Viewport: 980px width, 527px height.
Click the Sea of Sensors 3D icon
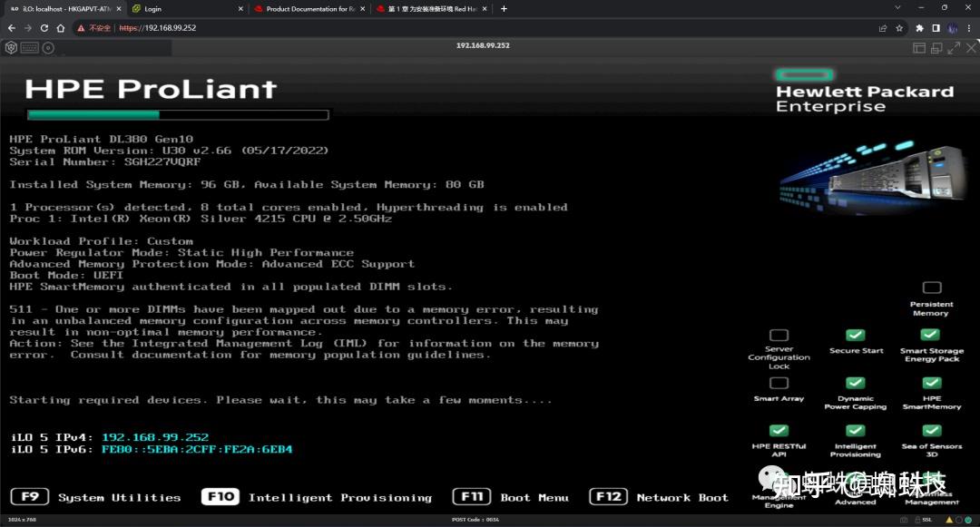tap(929, 431)
